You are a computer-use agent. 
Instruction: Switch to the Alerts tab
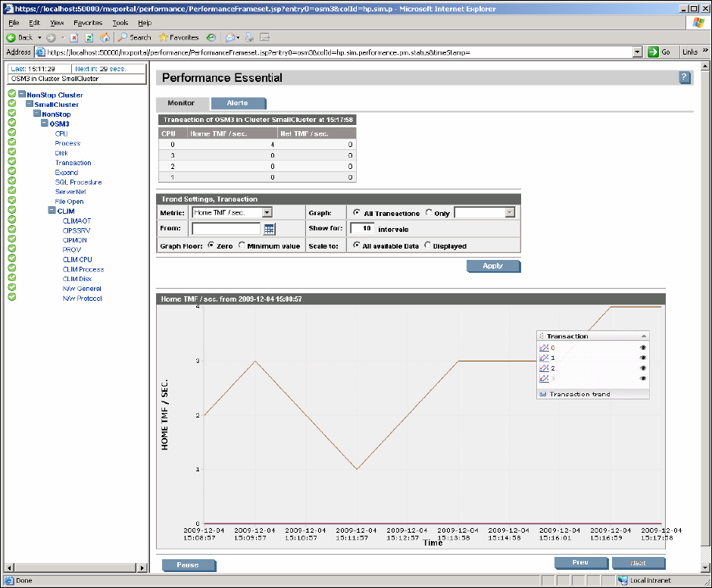(x=237, y=103)
